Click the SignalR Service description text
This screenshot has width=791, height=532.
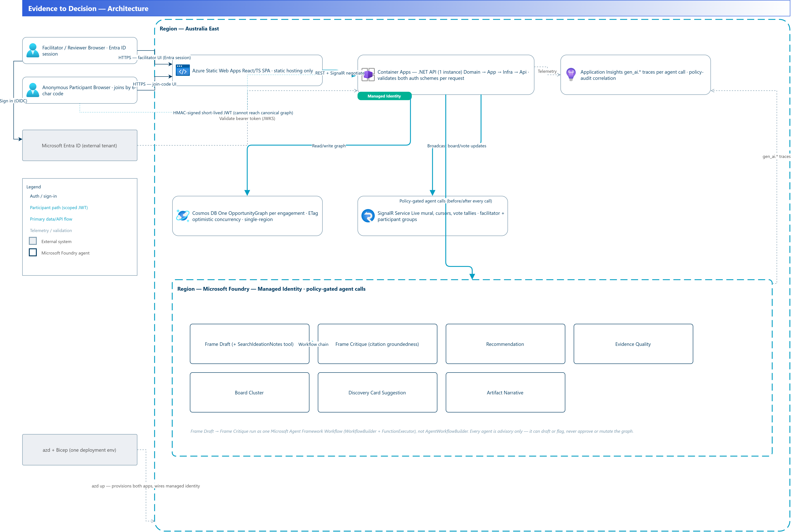[x=441, y=216]
